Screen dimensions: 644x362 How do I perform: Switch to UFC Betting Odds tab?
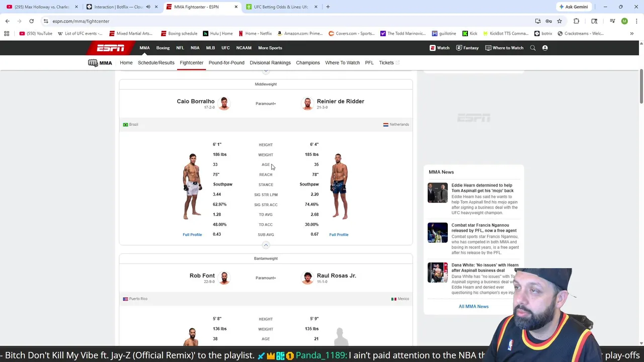[282, 7]
